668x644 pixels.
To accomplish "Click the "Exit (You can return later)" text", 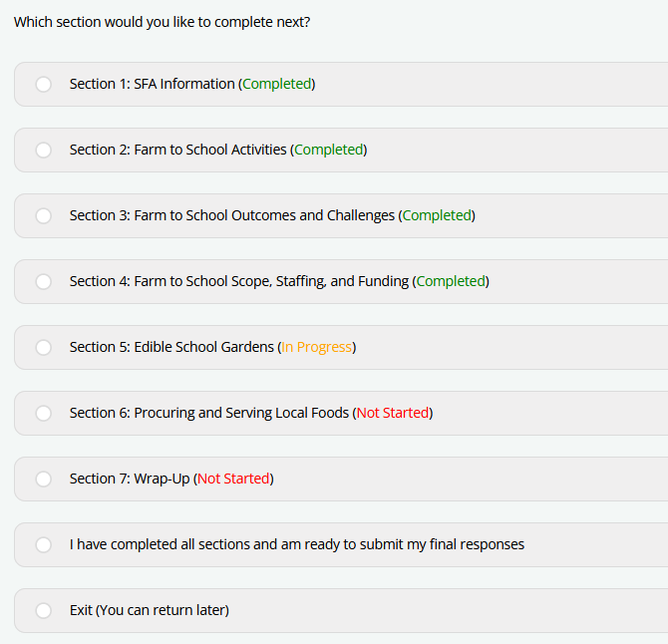I will click(x=149, y=610).
